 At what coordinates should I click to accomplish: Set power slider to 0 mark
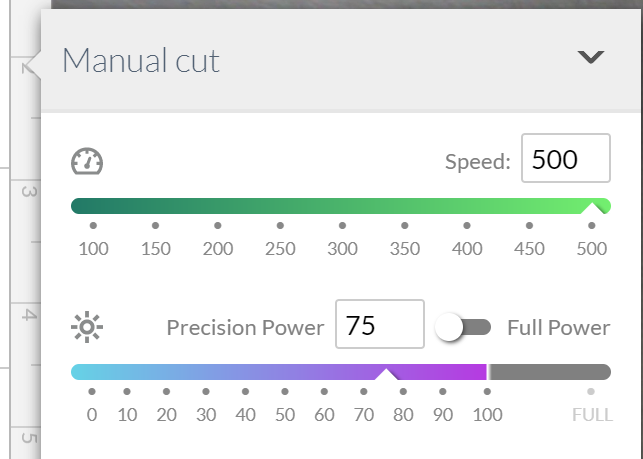[x=92, y=372]
